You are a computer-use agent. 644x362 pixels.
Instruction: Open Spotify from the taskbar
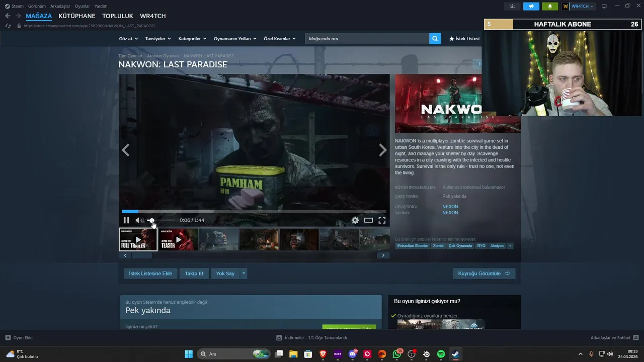(441, 354)
